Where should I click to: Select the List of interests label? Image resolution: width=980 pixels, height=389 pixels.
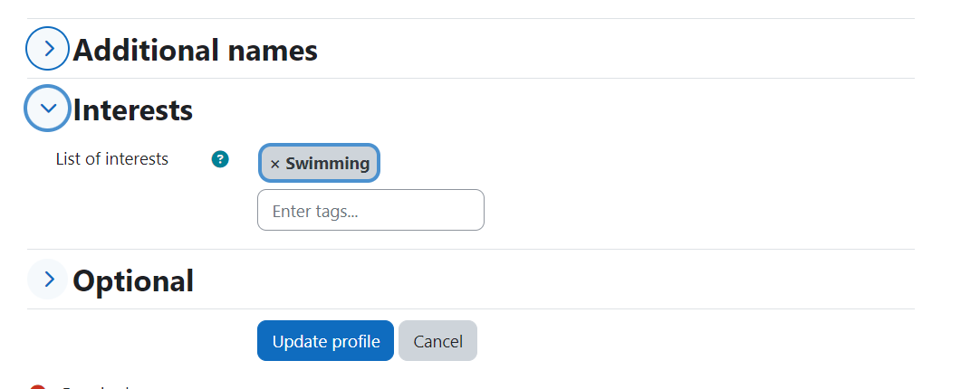pyautogui.click(x=112, y=159)
